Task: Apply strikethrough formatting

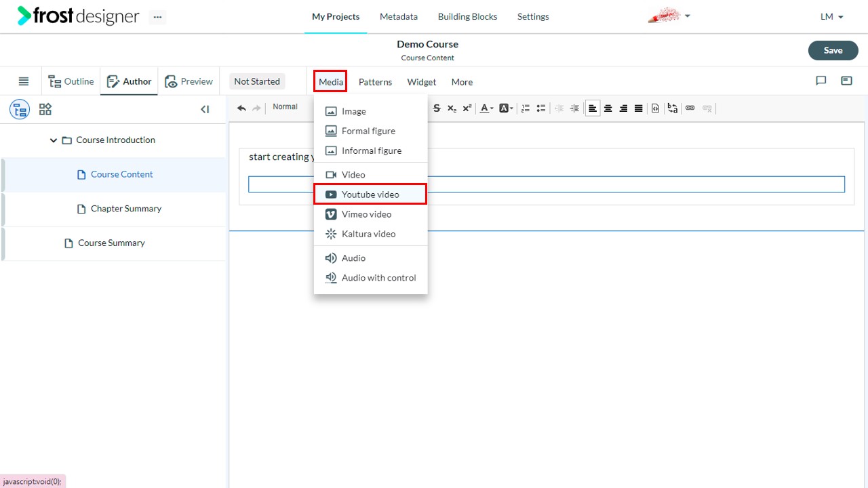Action: [x=436, y=108]
